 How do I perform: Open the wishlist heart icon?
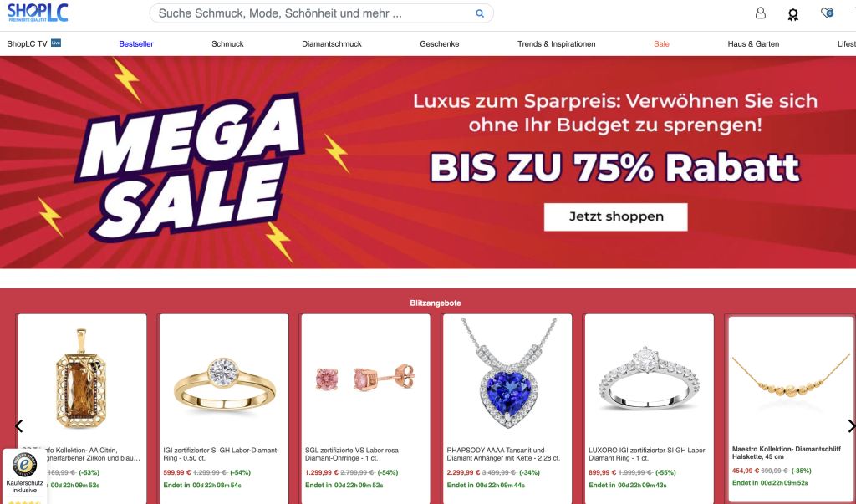pyautogui.click(x=827, y=13)
